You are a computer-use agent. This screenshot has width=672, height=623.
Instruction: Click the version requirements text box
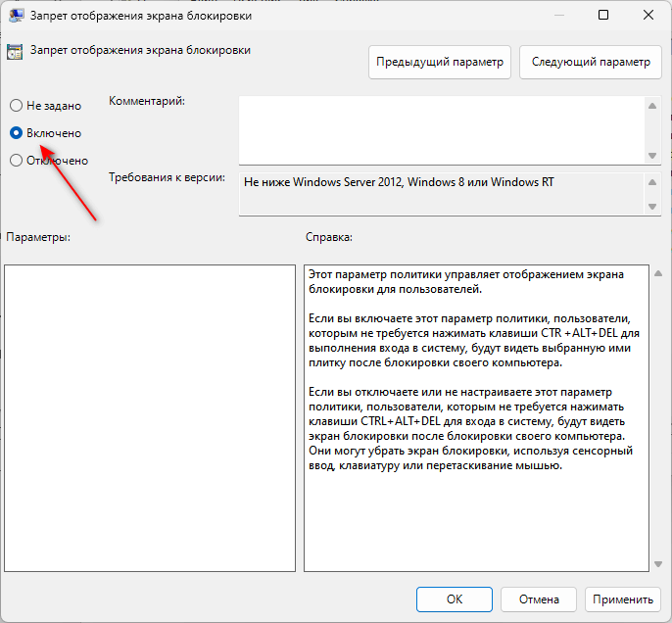click(439, 193)
